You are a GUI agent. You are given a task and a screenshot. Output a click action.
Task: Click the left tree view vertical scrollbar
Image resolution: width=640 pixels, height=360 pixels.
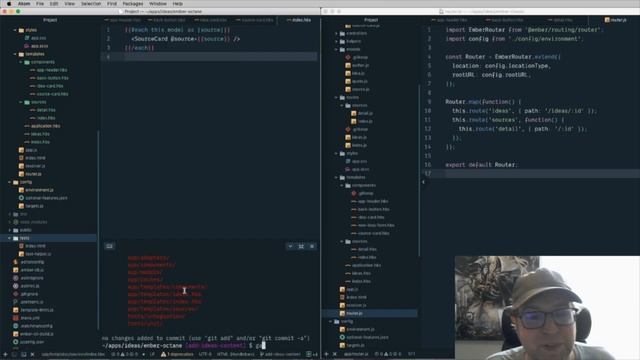[98, 230]
